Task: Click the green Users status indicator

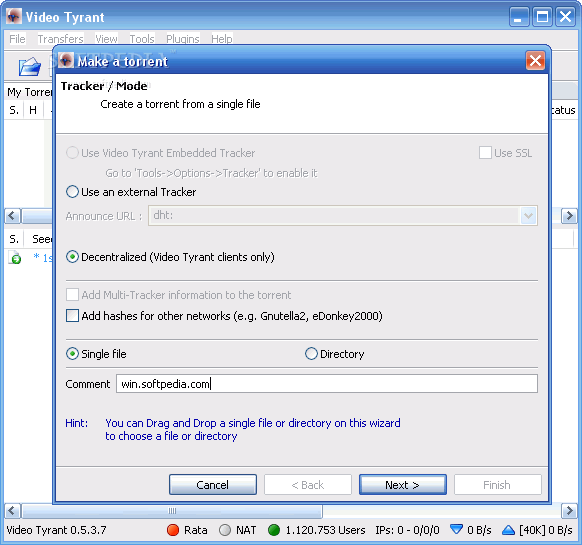Action: pyautogui.click(x=274, y=530)
